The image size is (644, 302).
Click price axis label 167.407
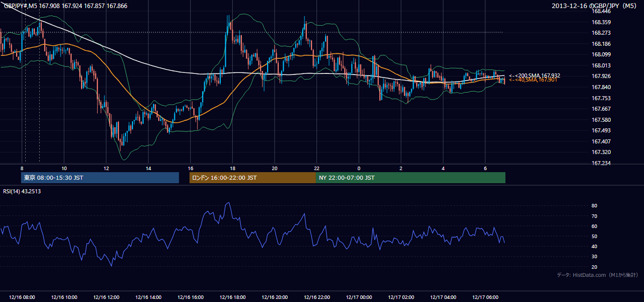(x=601, y=141)
